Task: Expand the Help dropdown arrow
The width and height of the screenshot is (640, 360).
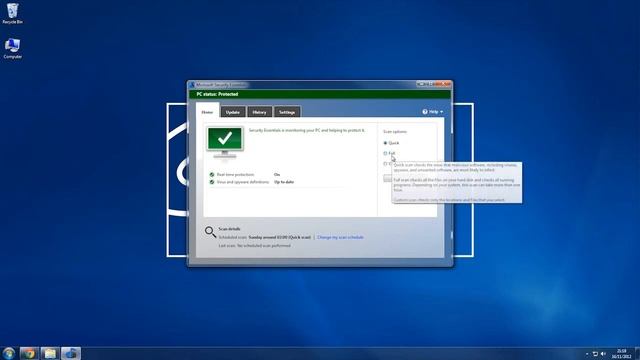Action: [x=442, y=112]
